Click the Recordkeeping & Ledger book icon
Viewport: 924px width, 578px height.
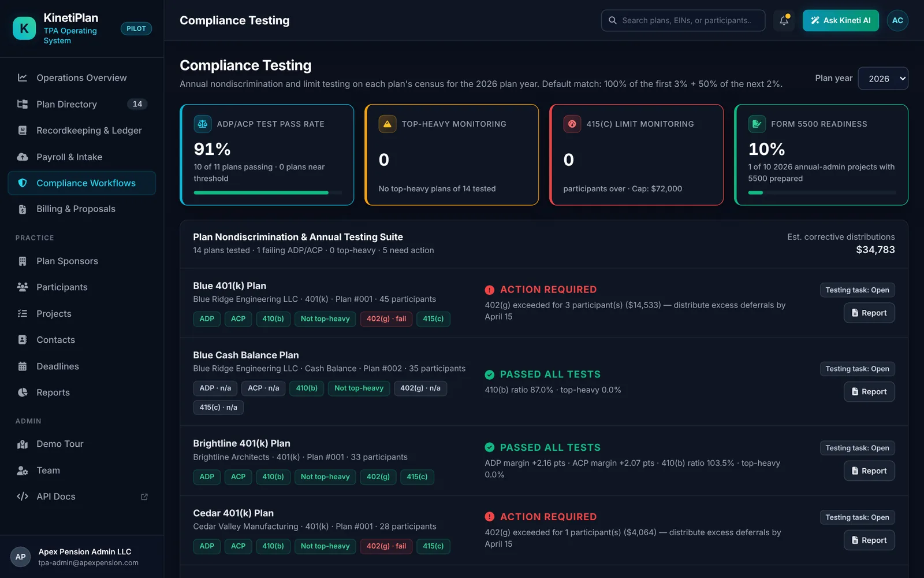23,131
